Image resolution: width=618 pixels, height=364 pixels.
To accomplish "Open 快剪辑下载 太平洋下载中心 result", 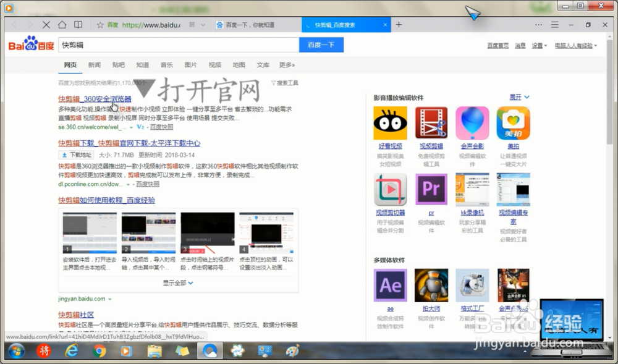I will click(129, 143).
